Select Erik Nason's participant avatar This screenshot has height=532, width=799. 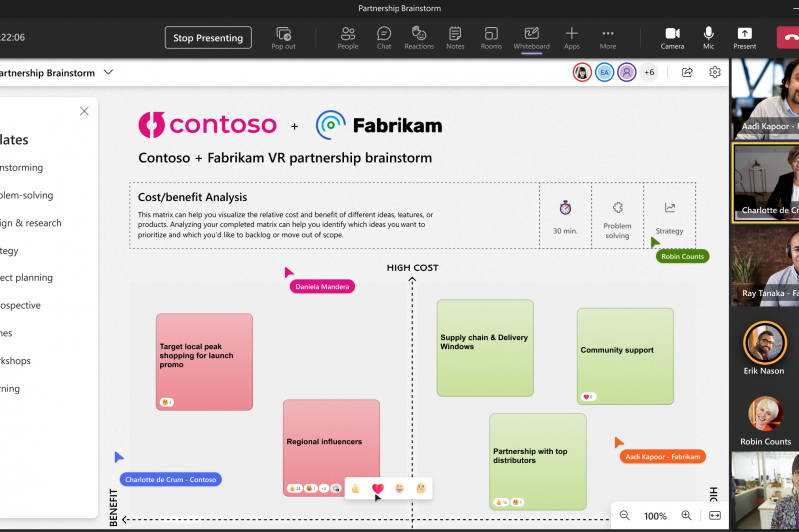coord(764,343)
